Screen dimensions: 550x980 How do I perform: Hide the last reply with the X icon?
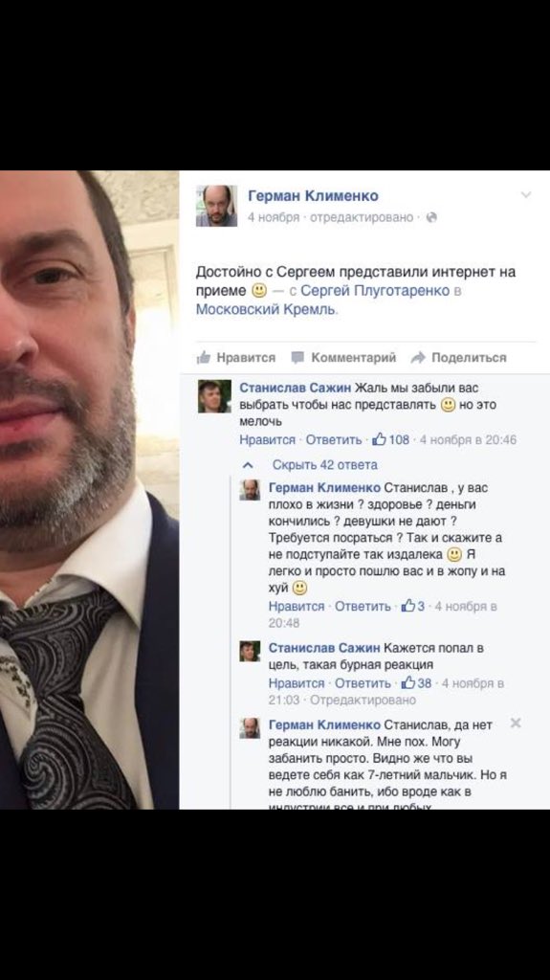515,724
